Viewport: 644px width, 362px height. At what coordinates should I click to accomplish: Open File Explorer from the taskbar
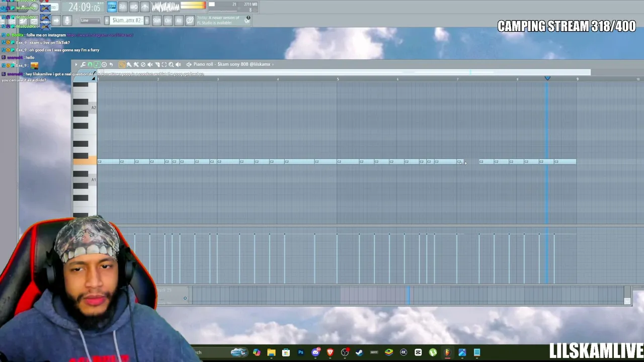pyautogui.click(x=271, y=352)
